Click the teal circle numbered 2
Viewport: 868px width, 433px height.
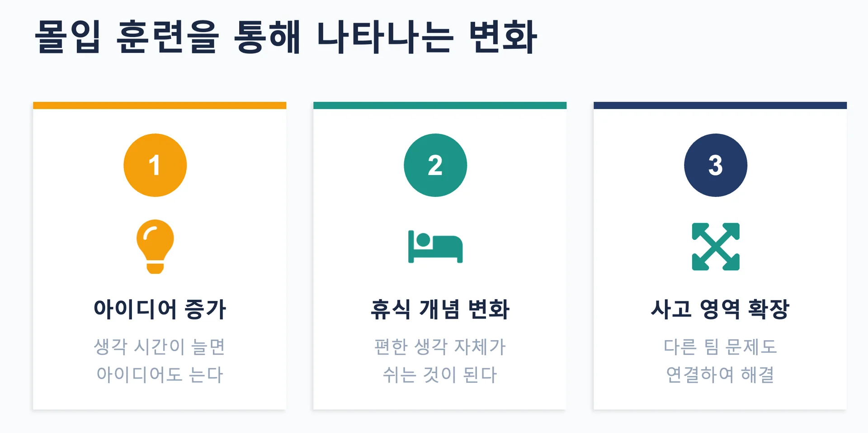click(x=435, y=165)
